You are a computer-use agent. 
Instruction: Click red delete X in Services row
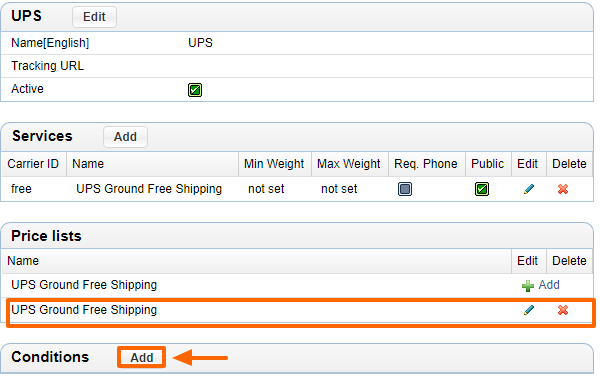pos(563,189)
